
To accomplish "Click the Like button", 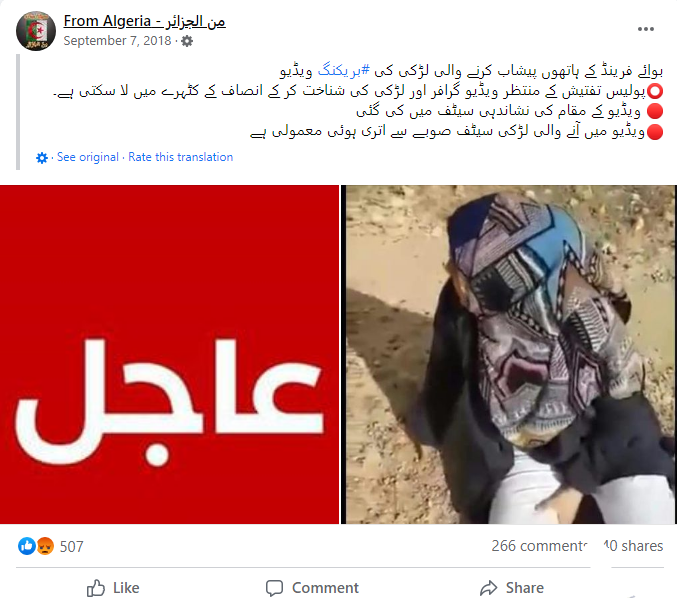I will click(x=113, y=588).
